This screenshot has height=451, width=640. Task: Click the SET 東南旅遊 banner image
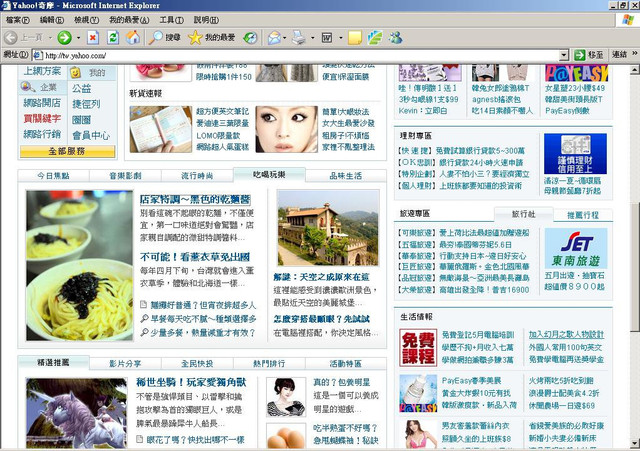pyautogui.click(x=576, y=248)
